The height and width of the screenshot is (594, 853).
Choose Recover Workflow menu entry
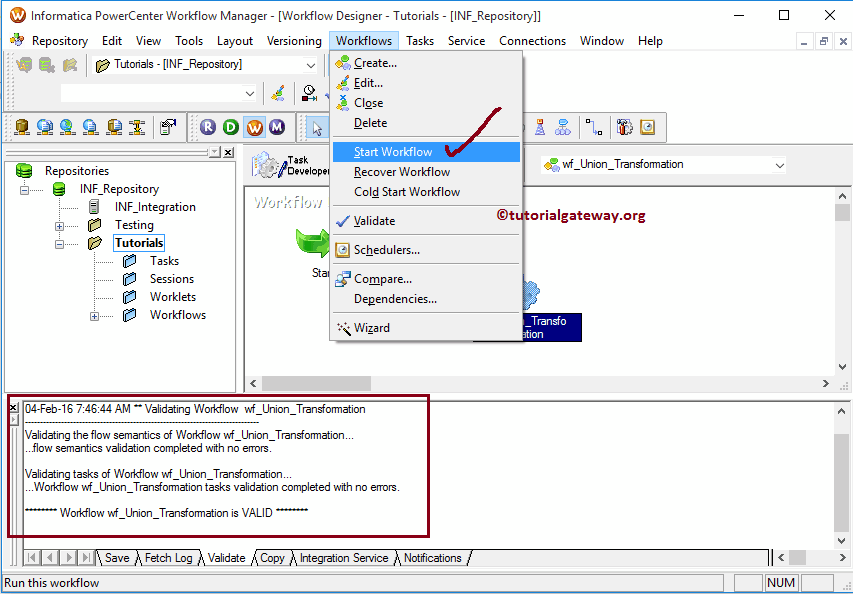[404, 171]
